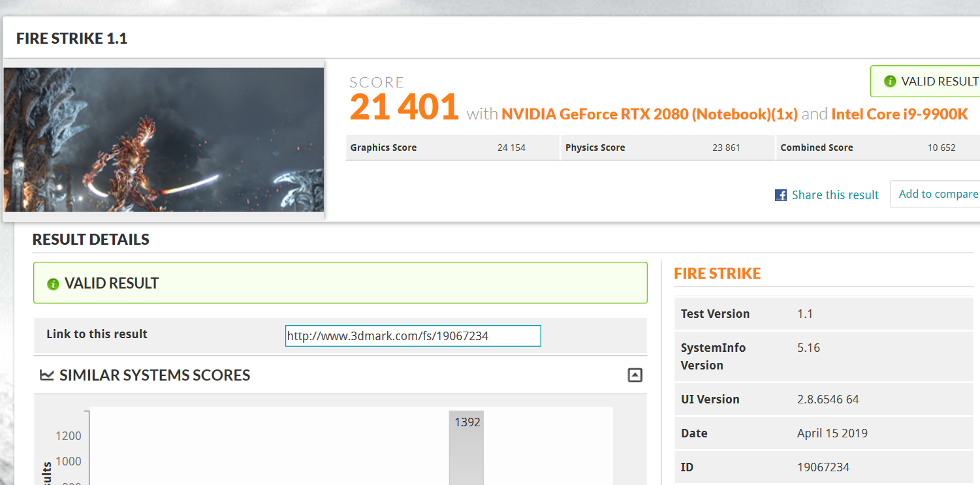The width and height of the screenshot is (980, 485).
Task: Click the Add to compare button
Action: [x=936, y=194]
